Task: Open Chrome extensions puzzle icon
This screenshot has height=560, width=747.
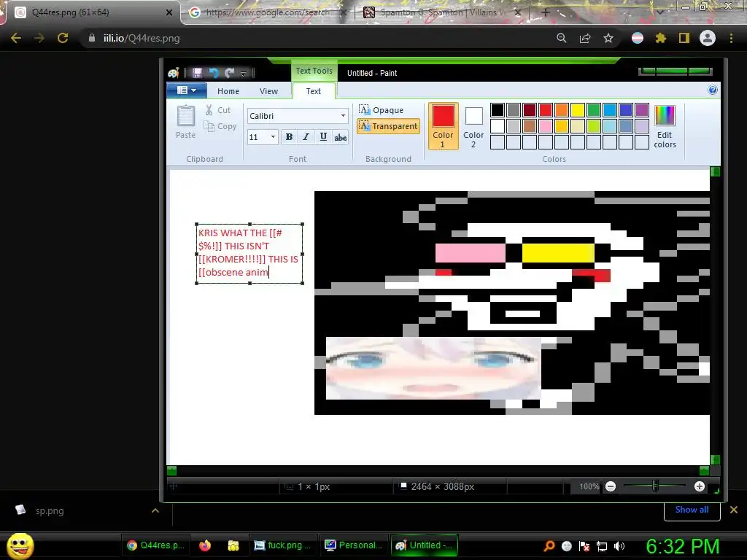Action: (661, 38)
